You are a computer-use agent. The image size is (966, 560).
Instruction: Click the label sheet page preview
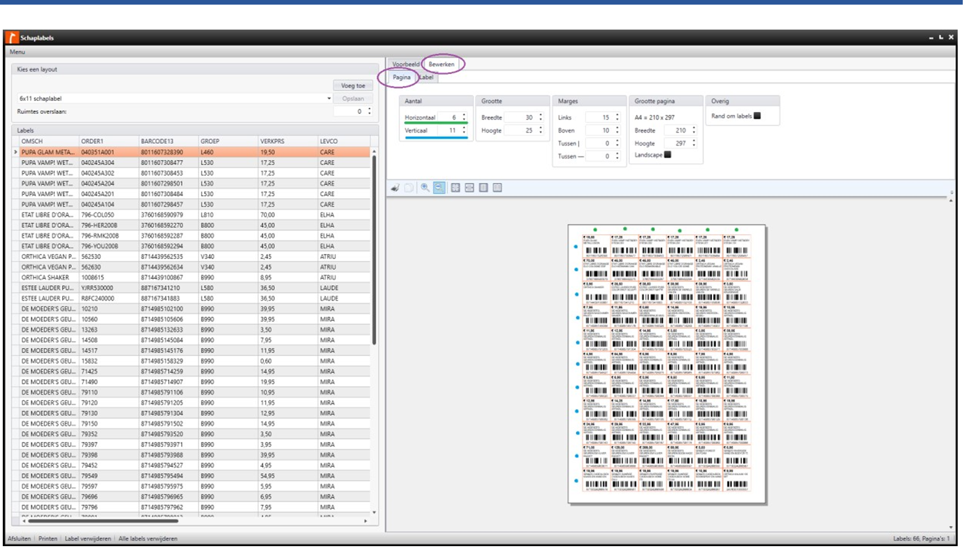tap(667, 364)
